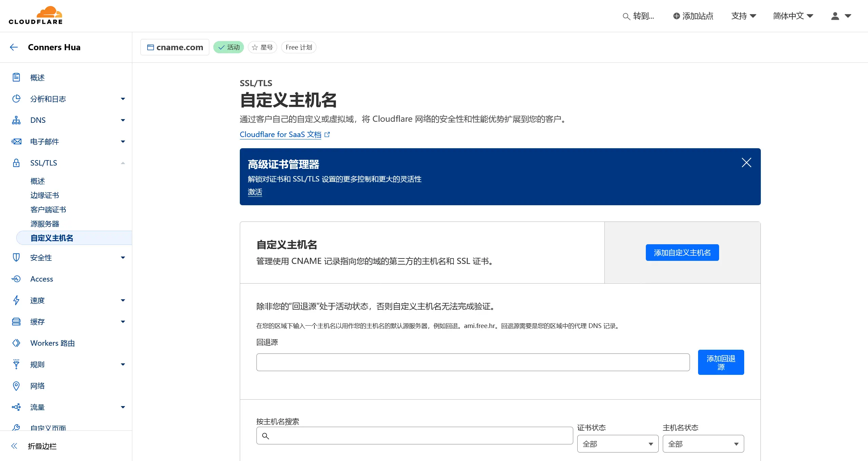Focus the 回退源 input field
This screenshot has height=461, width=868.
[473, 362]
